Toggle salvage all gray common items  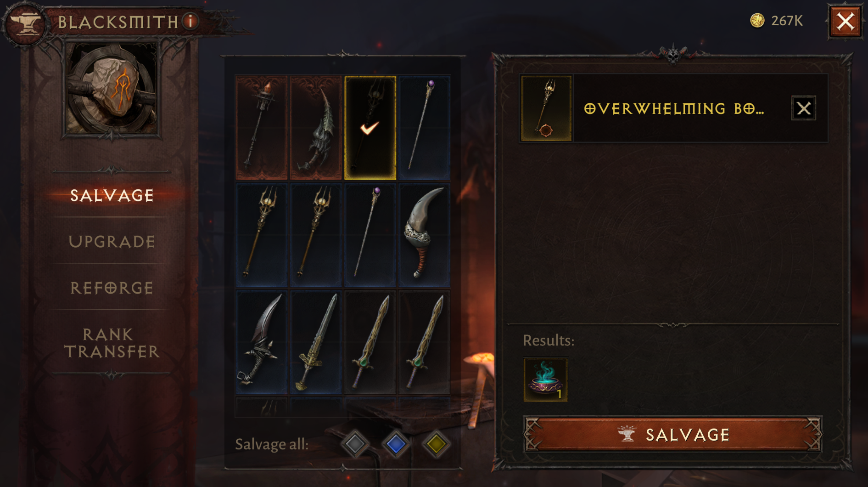point(355,444)
